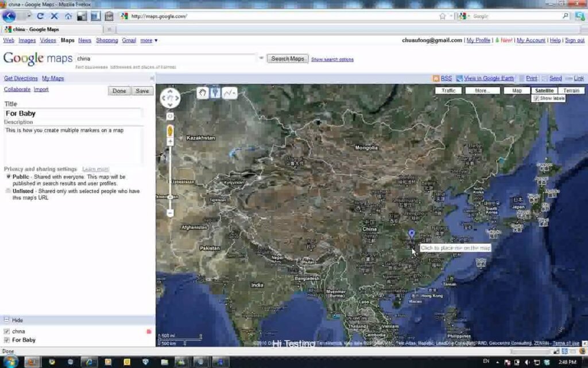
Task: Click in the Title field containing For Baby
Action: (x=73, y=113)
